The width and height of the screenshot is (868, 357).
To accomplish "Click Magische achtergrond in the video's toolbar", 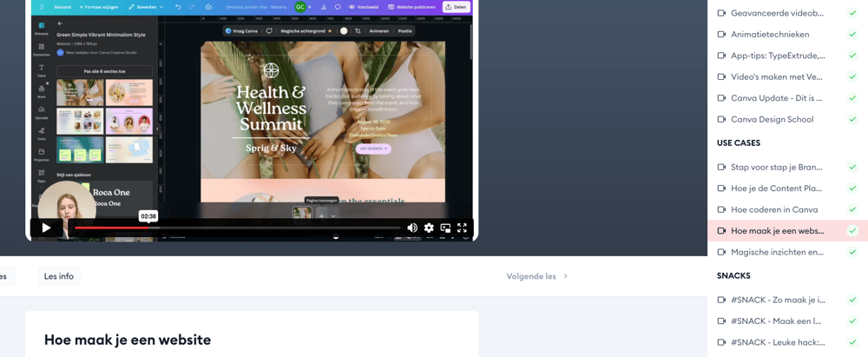I will point(306,31).
